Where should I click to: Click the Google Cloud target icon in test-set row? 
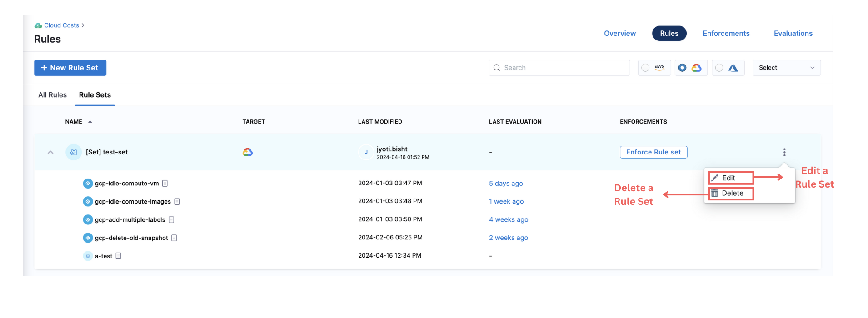point(248,152)
